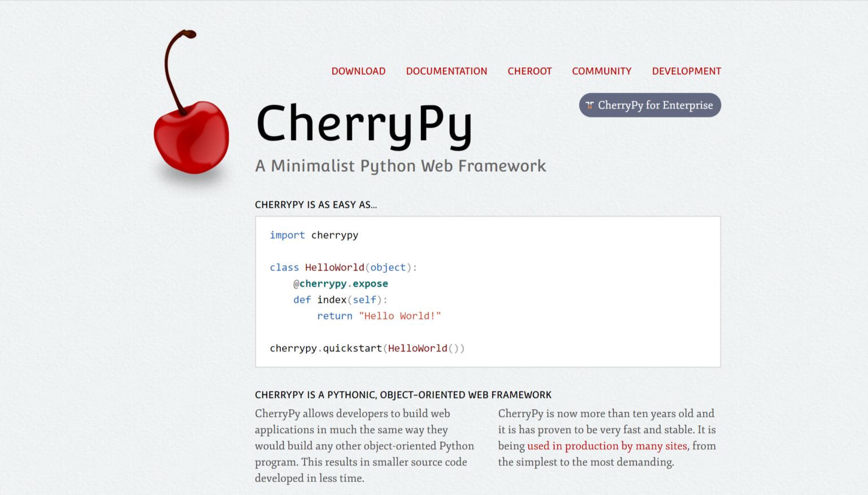Viewport: 868px width, 495px height.
Task: Click the large CherryPy title heading
Action: point(364,124)
